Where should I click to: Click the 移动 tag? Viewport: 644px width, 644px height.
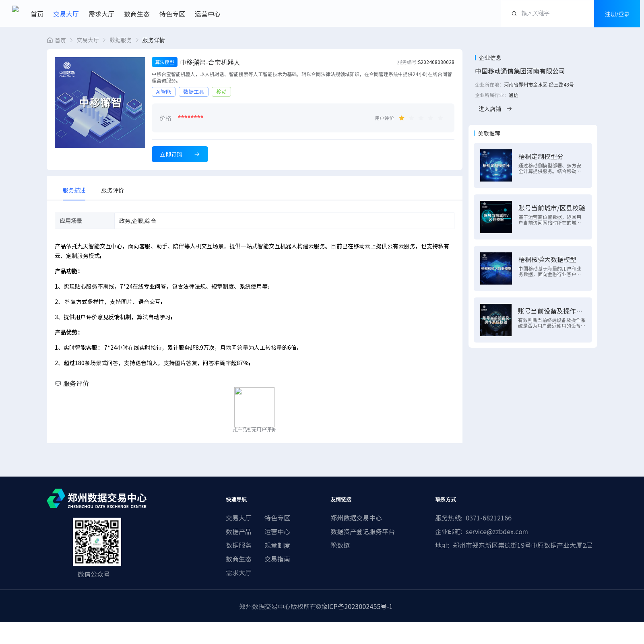[x=221, y=92]
